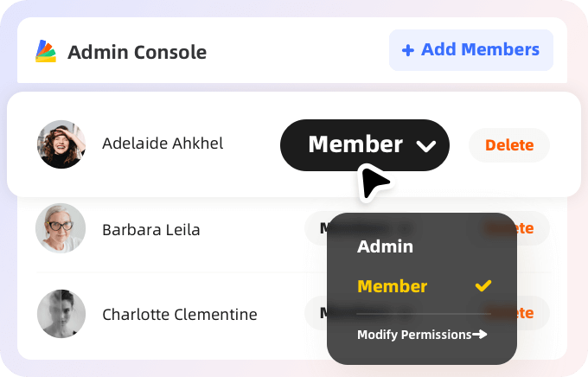Open Adelaide Ahkhel's profile avatar

[61, 144]
